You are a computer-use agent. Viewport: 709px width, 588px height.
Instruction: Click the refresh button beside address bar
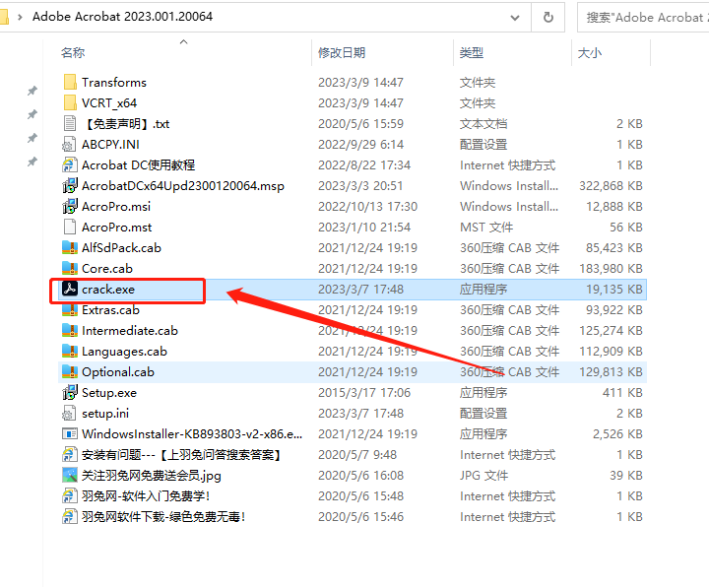(x=548, y=17)
